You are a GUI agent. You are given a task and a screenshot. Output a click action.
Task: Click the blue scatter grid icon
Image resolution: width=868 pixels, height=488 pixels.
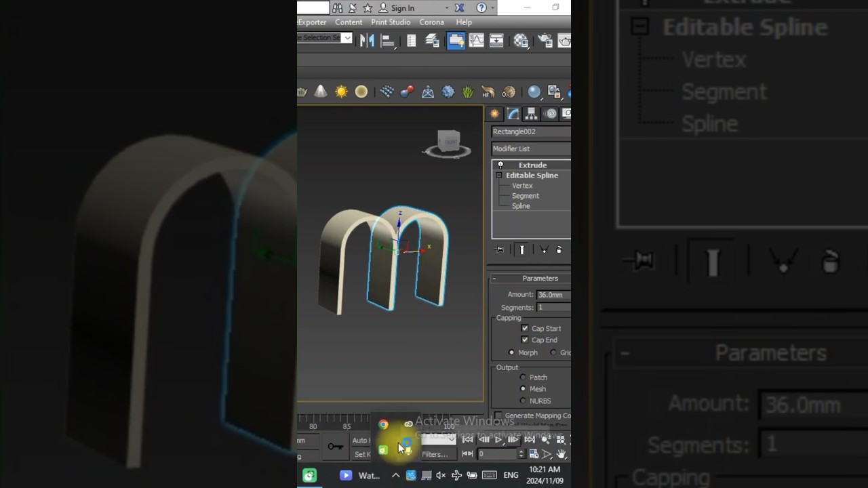(387, 91)
